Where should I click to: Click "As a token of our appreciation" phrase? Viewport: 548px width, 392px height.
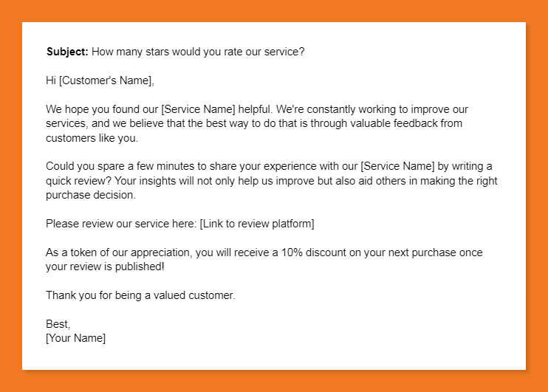pyautogui.click(x=118, y=252)
